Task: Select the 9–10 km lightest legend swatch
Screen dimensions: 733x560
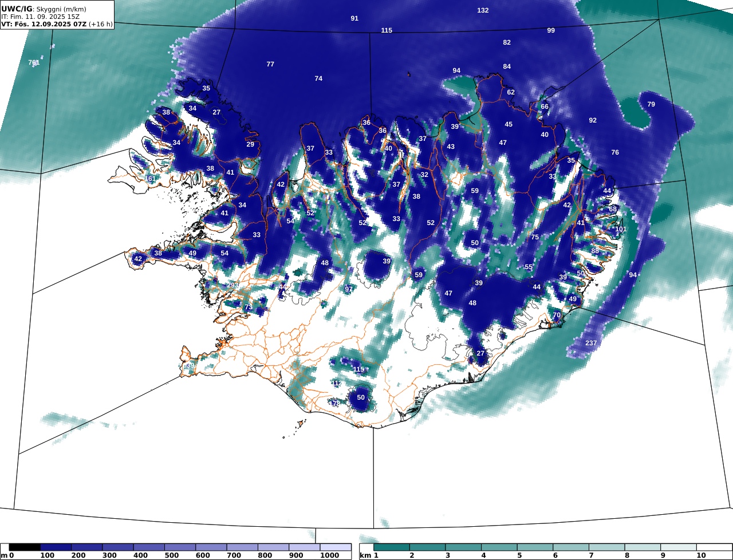Action: click(x=679, y=547)
